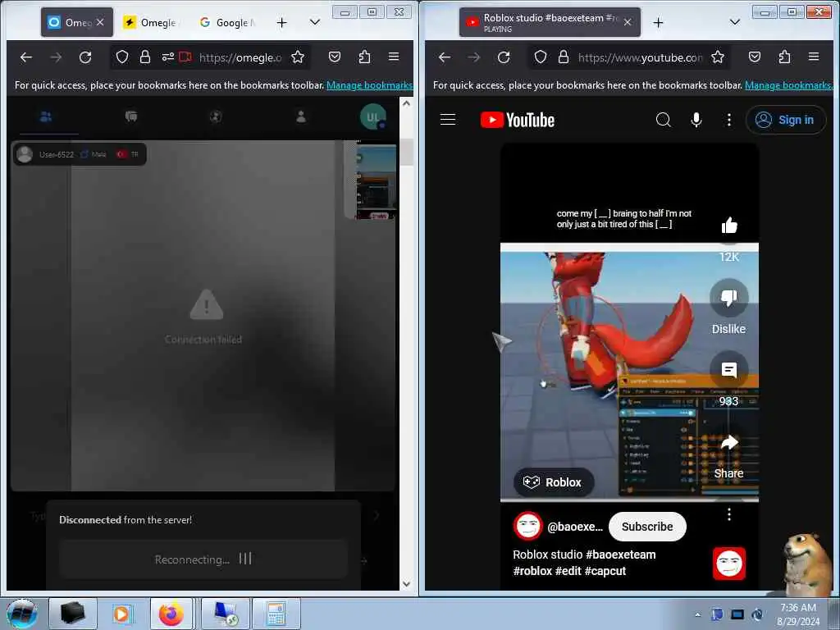The height and width of the screenshot is (630, 840).
Task: Open the Roblox game tag chip
Action: pyautogui.click(x=554, y=482)
